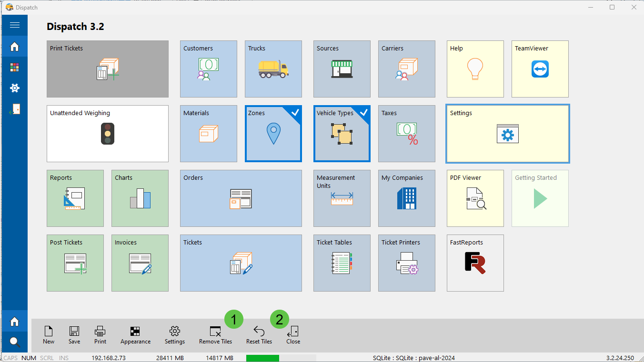Open the Unattended Weighing tile
Viewport: 644px width, 362px height.
108,134
